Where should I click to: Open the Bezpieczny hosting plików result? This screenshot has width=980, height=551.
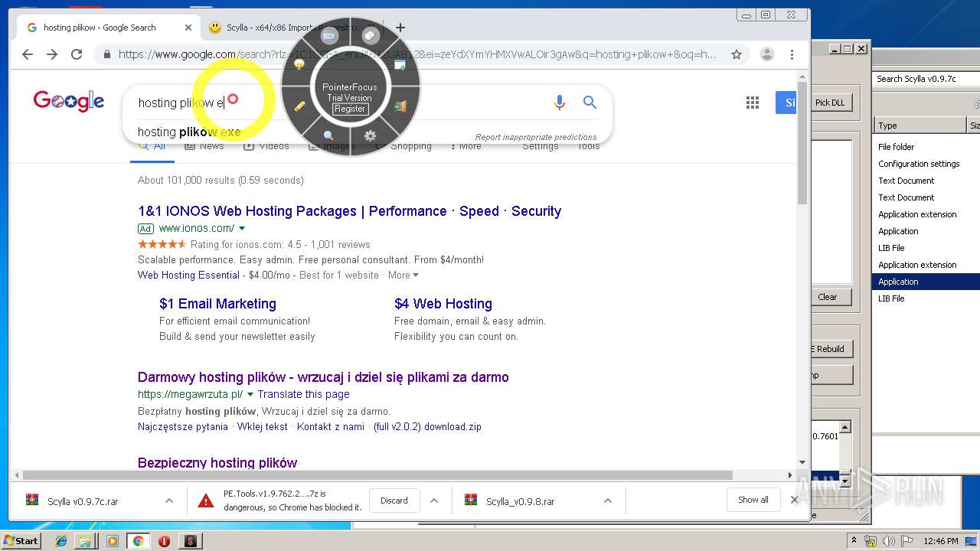point(217,463)
